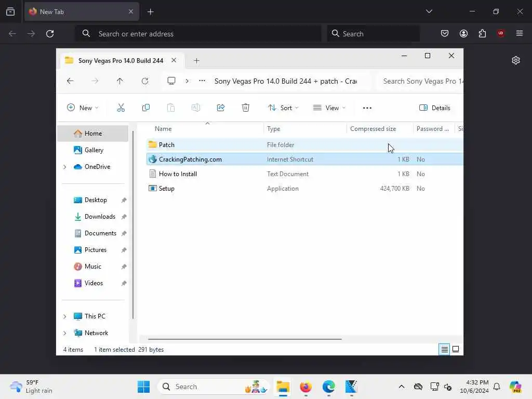Close the Sony Vegas Pro 14.0 Build 244 tab

(x=174, y=60)
